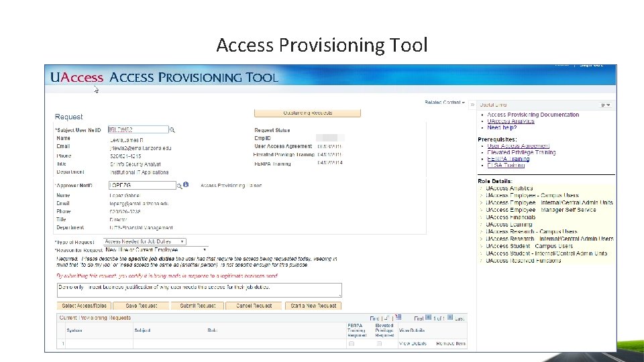Click the Cancel Request button
The image size is (644, 362).
(x=254, y=306)
